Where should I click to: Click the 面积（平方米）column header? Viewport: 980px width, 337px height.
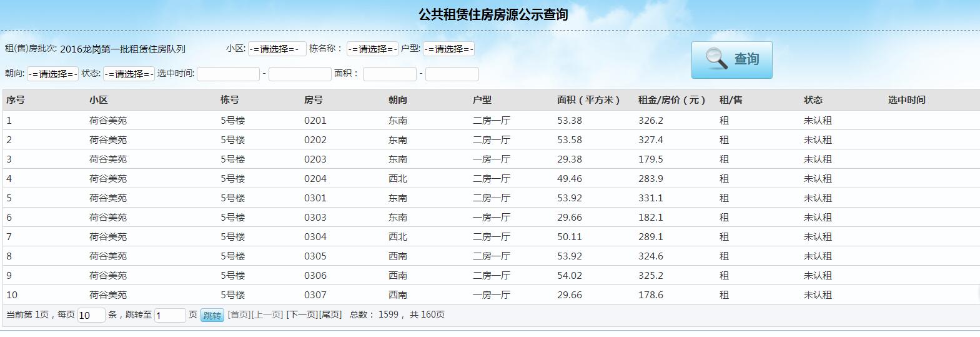click(588, 100)
